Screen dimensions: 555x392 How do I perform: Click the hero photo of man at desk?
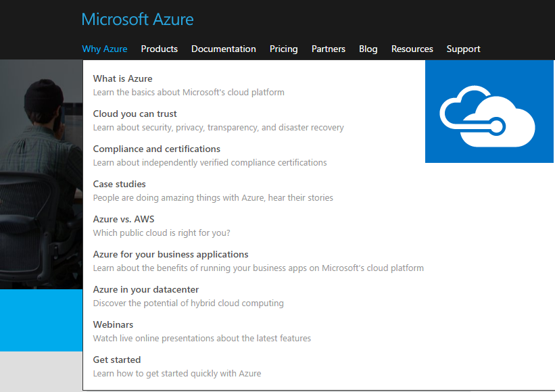(x=41, y=174)
